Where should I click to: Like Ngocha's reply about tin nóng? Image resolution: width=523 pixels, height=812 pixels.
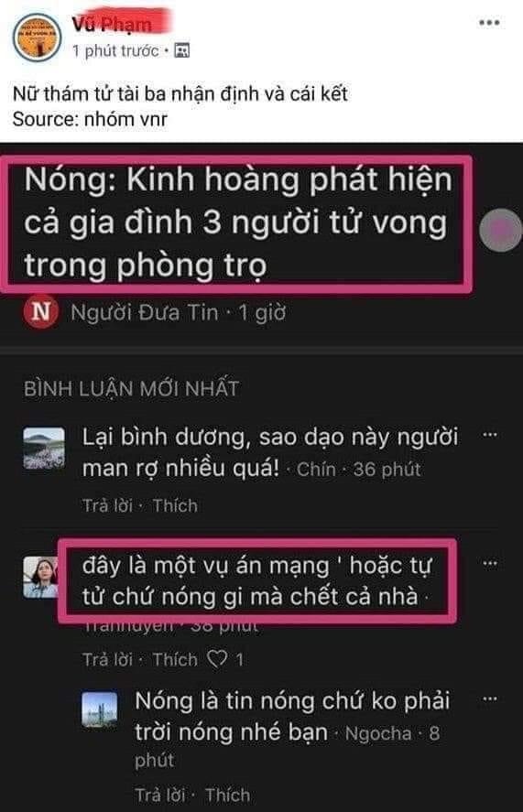click(227, 795)
